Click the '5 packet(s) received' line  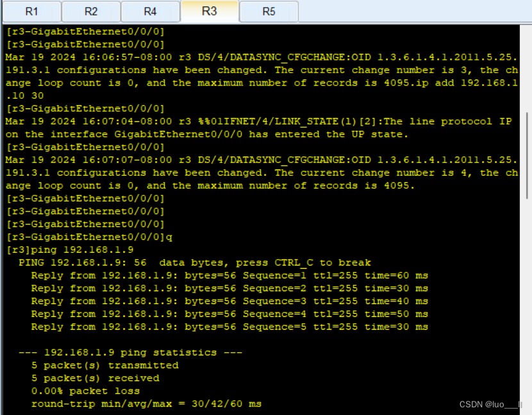click(96, 378)
